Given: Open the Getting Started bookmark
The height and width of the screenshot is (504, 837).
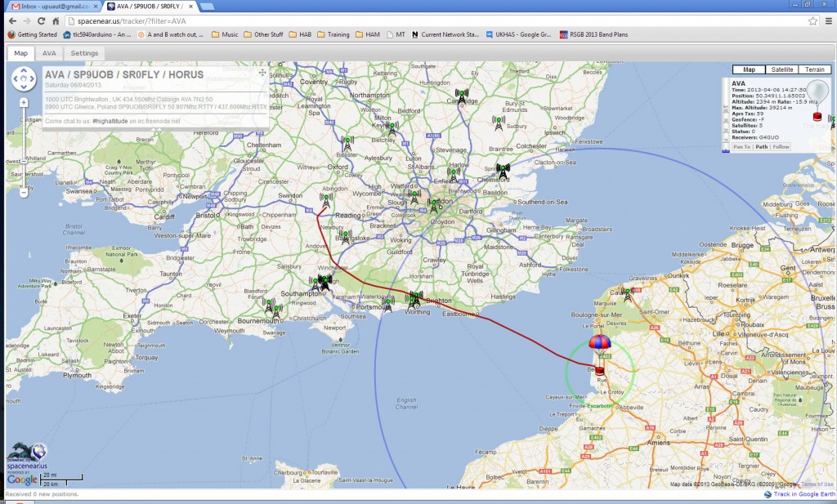Looking at the screenshot, I should (33, 34).
